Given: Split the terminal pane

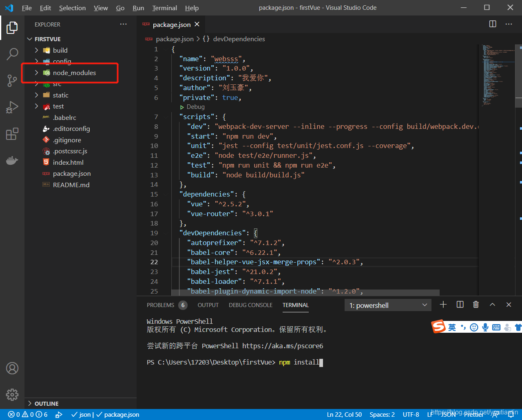Looking at the screenshot, I should (460, 305).
